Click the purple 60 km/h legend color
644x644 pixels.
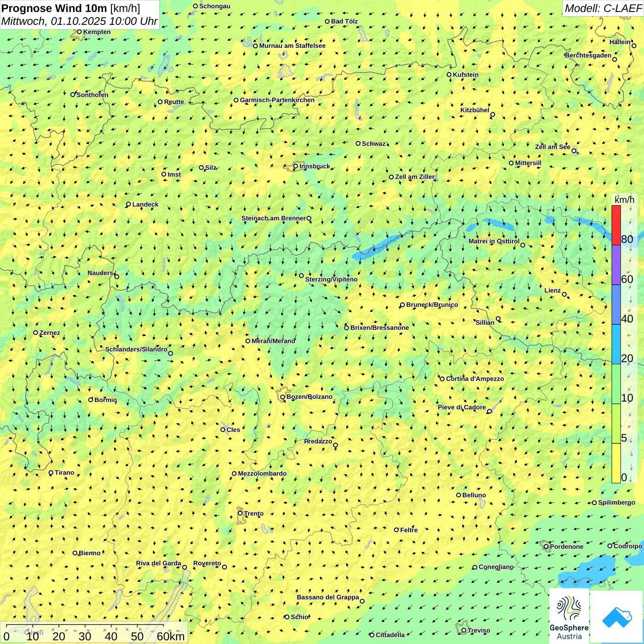pyautogui.click(x=616, y=265)
